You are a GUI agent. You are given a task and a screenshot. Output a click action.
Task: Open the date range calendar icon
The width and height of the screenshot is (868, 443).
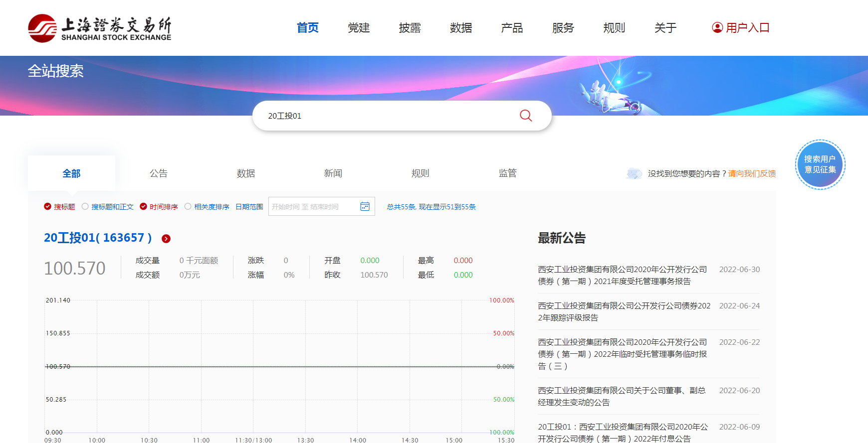coord(365,206)
